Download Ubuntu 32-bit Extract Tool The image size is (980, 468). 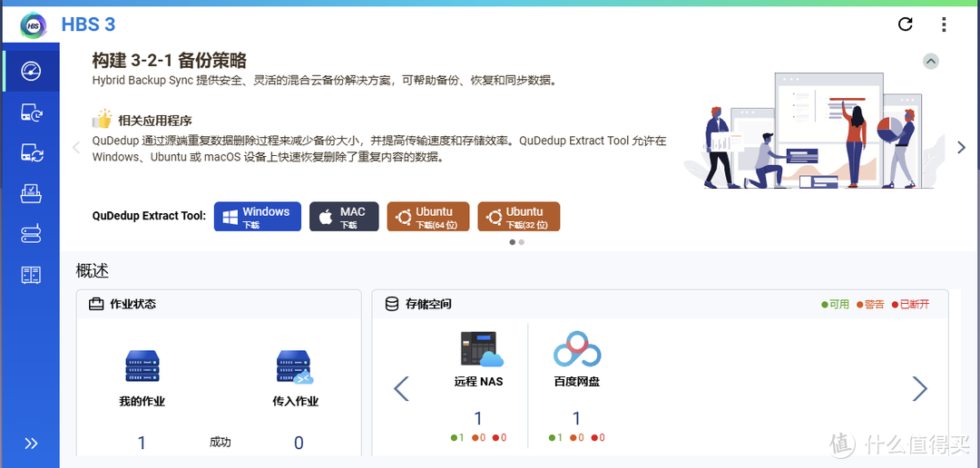click(519, 216)
